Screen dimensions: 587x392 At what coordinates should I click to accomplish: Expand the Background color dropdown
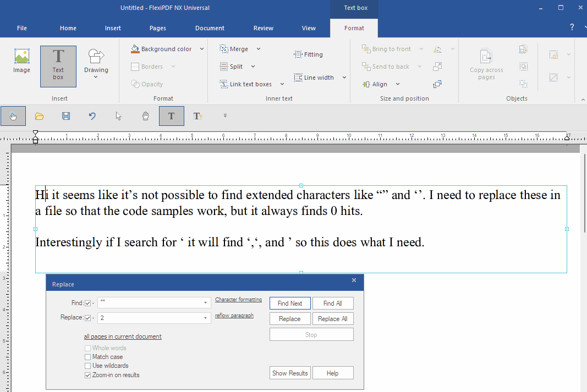pyautogui.click(x=202, y=49)
